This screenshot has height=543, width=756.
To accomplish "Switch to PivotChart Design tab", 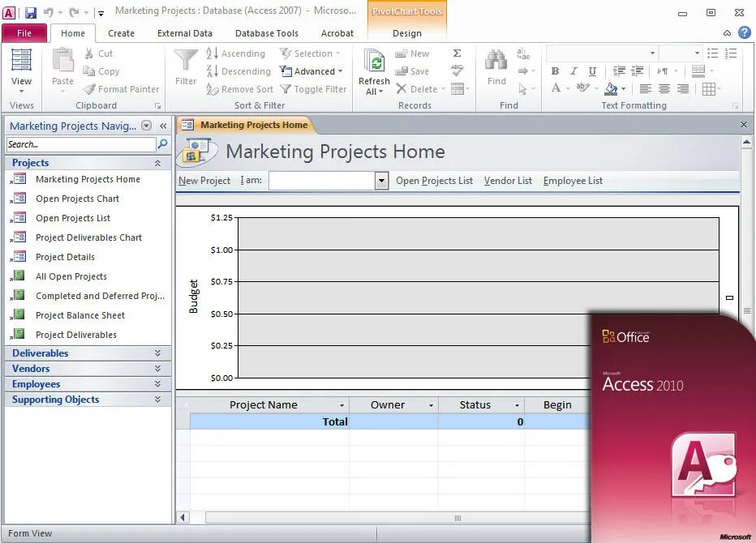I will point(407,33).
